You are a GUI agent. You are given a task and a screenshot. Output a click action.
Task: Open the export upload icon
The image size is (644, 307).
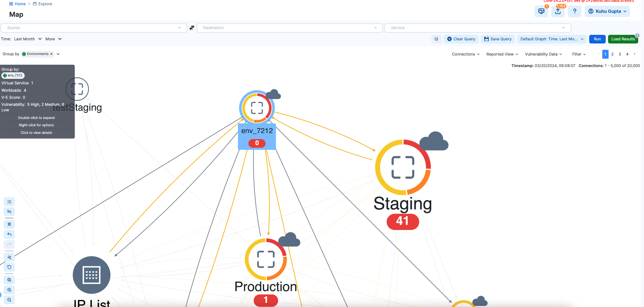[x=558, y=11]
